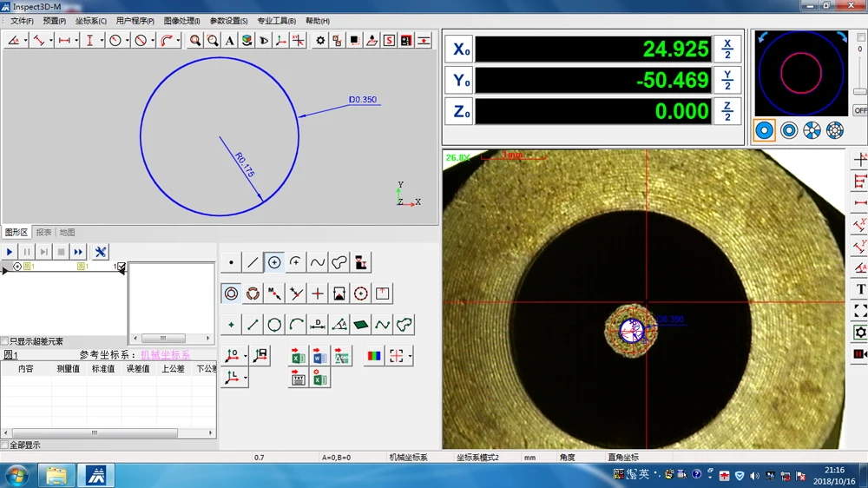Click the point measurement tool
This screenshot has width=868, height=488.
(x=231, y=262)
